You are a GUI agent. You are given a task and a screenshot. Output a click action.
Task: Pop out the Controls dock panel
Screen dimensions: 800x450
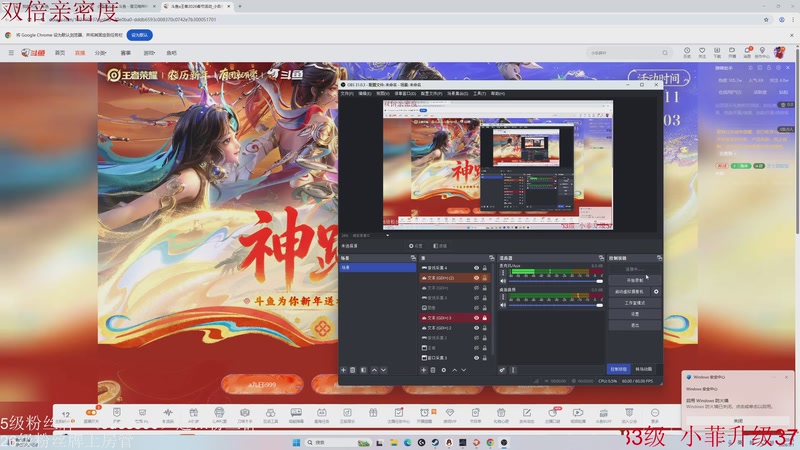point(659,258)
